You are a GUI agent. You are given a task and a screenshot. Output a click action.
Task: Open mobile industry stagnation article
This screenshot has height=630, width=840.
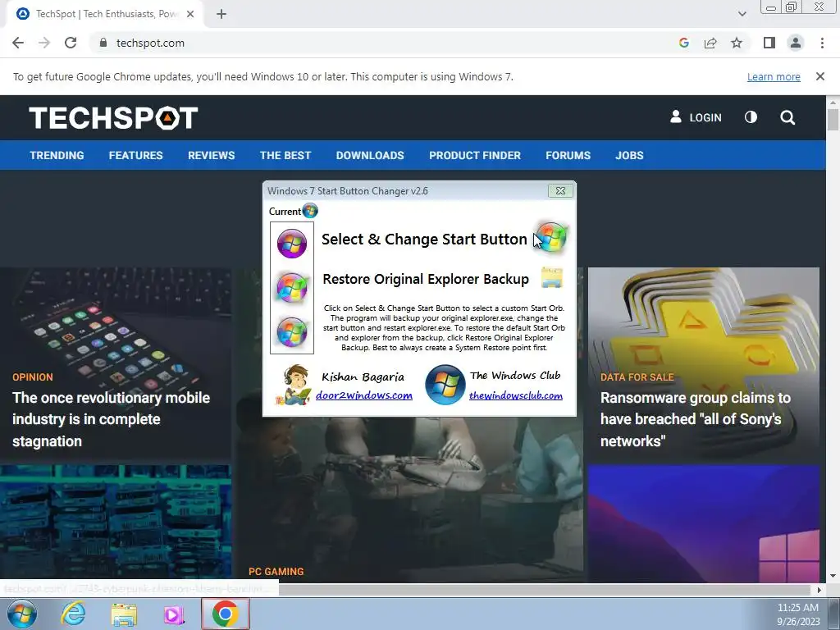pyautogui.click(x=111, y=419)
